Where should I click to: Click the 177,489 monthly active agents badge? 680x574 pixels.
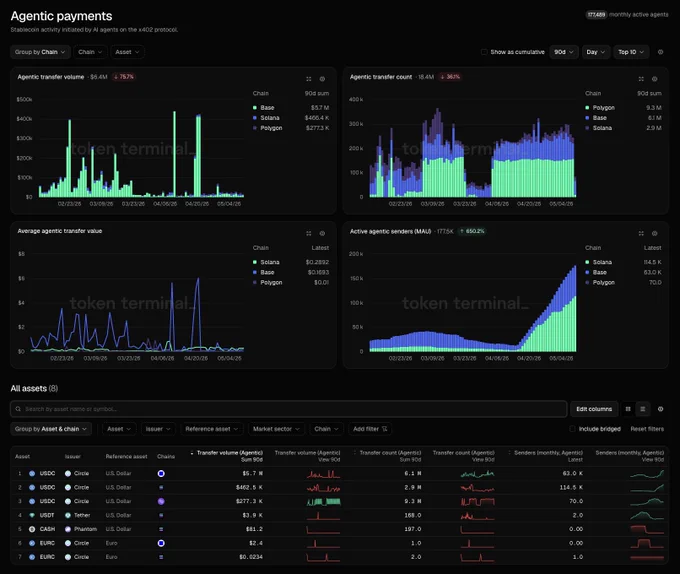pyautogui.click(x=596, y=15)
